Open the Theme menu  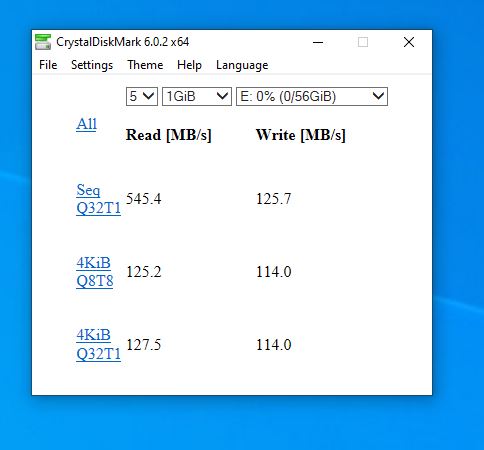tap(145, 65)
